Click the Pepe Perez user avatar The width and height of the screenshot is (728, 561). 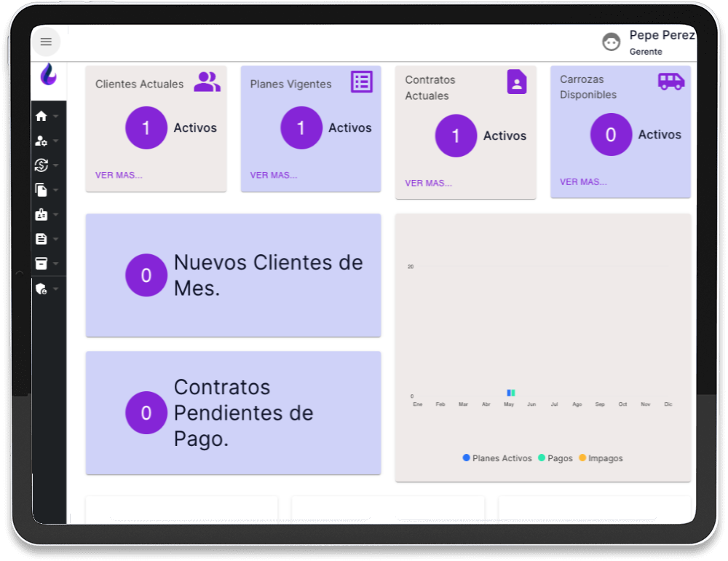(x=612, y=42)
